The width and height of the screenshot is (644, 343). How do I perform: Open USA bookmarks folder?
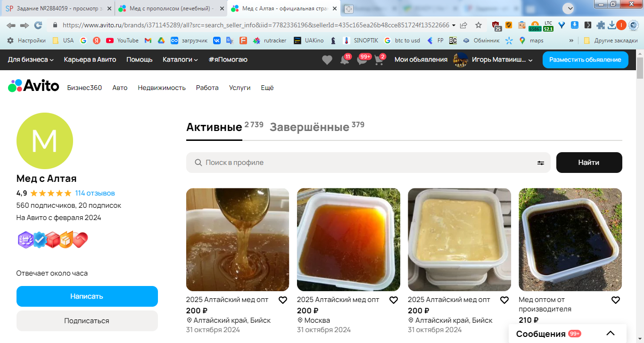pyautogui.click(x=63, y=41)
